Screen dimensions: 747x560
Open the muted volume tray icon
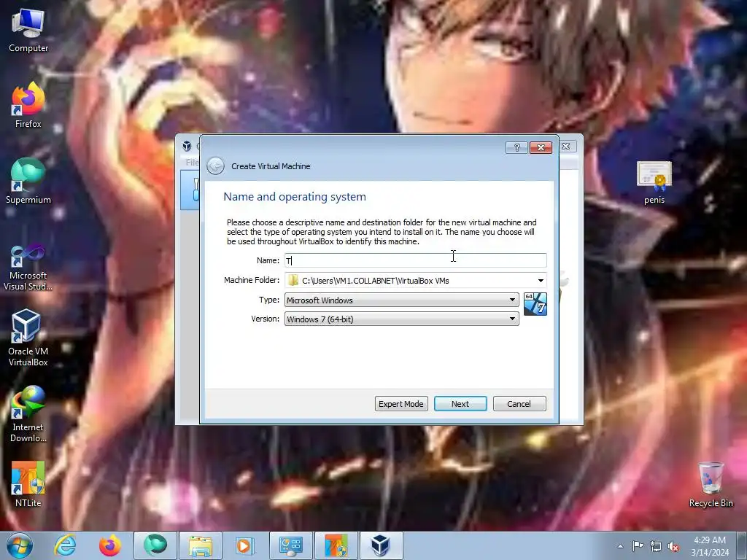click(x=673, y=546)
